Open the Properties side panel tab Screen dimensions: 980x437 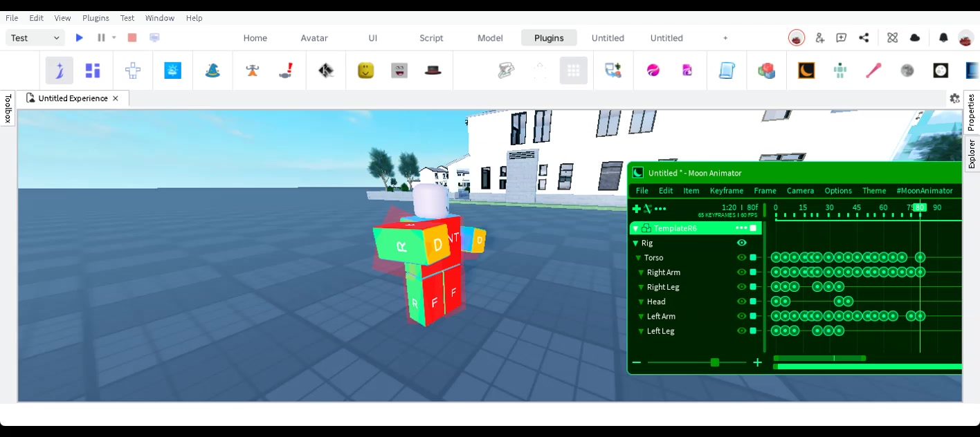click(971, 112)
